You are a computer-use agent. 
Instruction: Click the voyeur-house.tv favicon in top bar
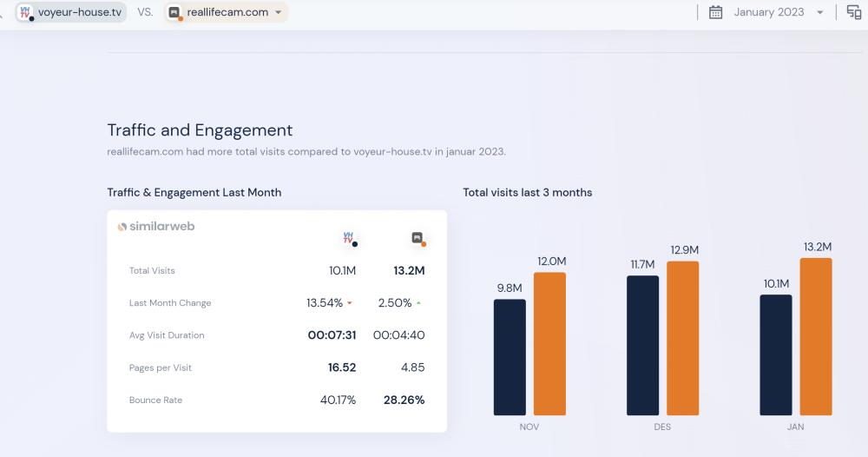[25, 12]
